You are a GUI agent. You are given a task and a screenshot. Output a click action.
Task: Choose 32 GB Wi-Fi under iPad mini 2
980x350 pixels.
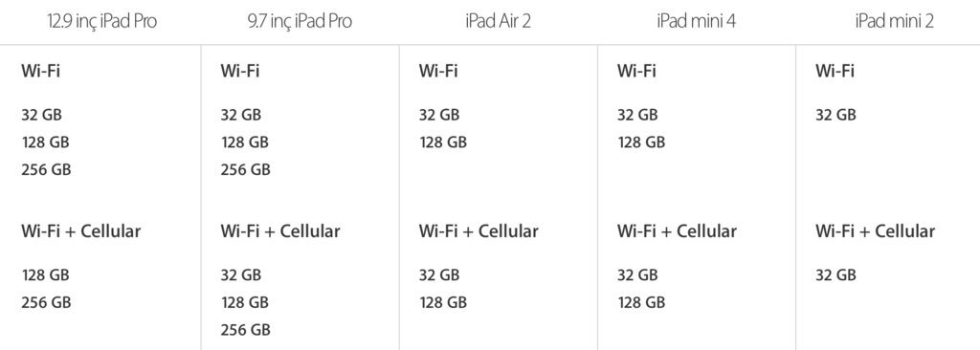point(835,115)
